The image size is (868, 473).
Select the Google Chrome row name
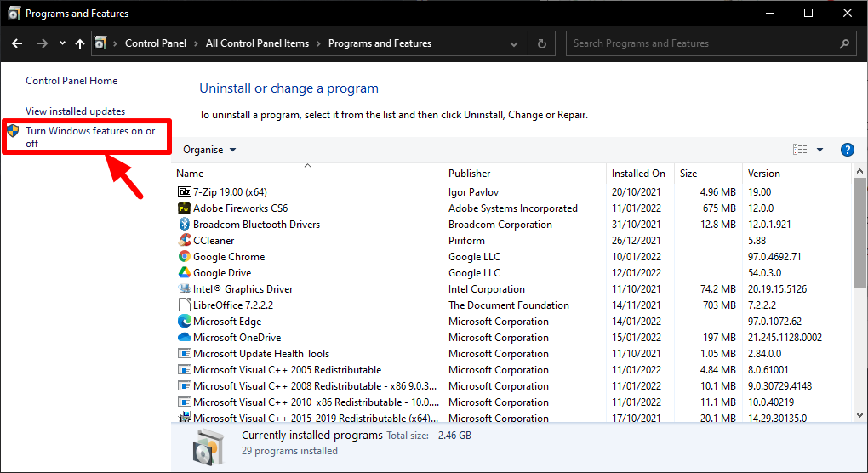[229, 257]
